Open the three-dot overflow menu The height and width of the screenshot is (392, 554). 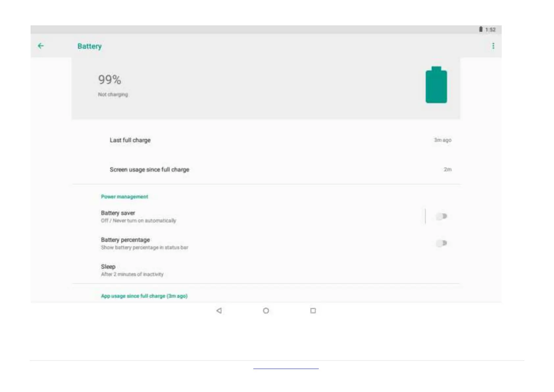click(x=493, y=46)
